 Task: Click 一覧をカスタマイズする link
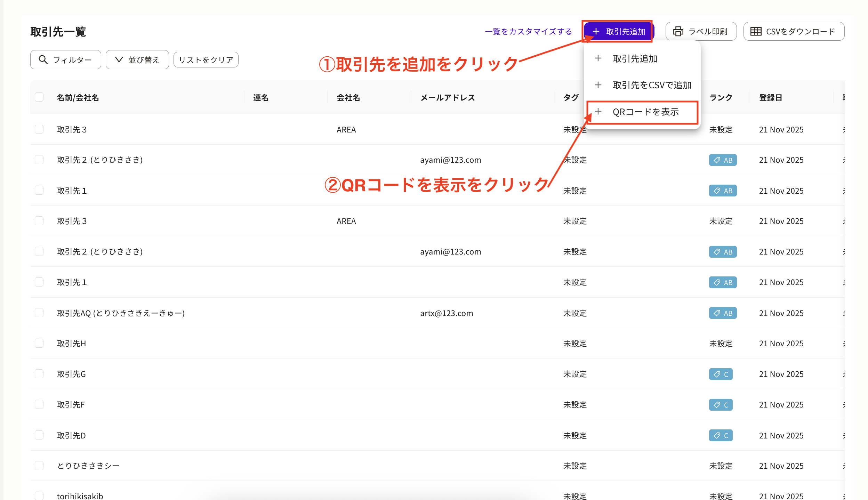coord(528,31)
